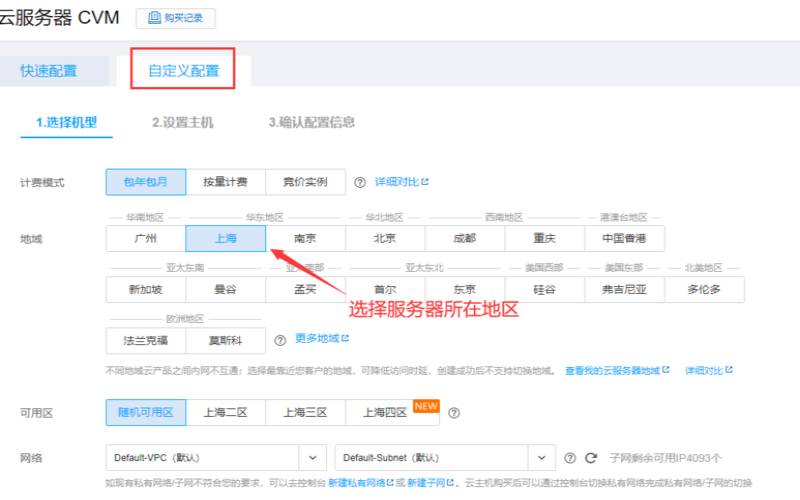Open the 更多地域 link
800x500 pixels.
pyautogui.click(x=319, y=340)
